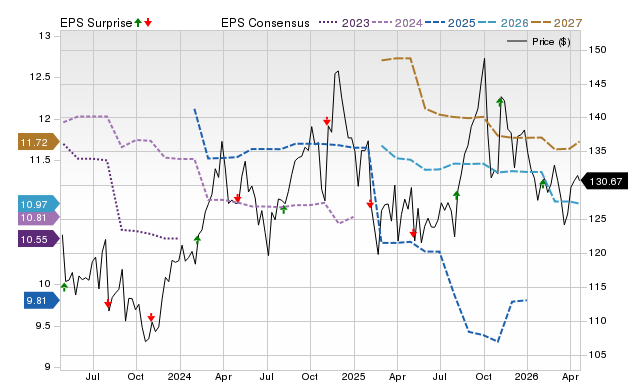The width and height of the screenshot is (640, 382).
Task: Click the 140 label on the price axis
Action: (597, 117)
